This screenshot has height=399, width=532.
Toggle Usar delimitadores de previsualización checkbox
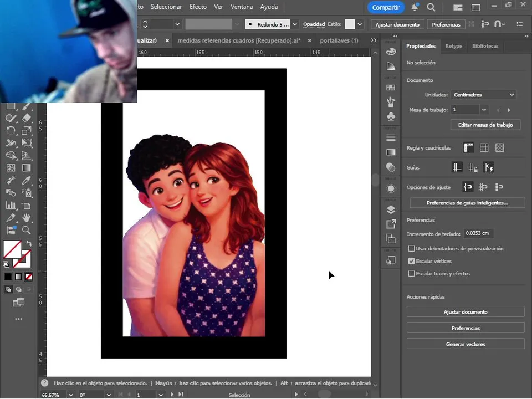(411, 249)
